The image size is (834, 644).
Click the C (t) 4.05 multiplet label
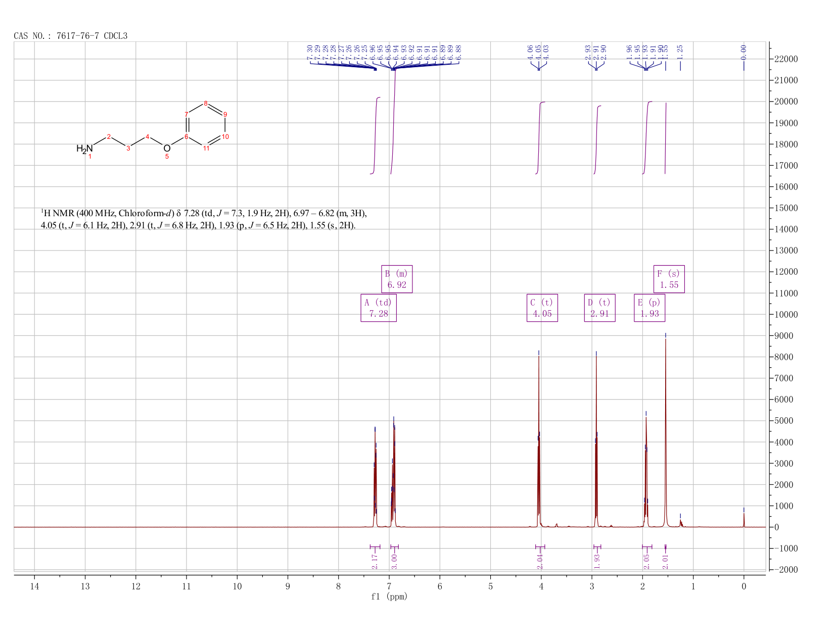pyautogui.click(x=542, y=308)
